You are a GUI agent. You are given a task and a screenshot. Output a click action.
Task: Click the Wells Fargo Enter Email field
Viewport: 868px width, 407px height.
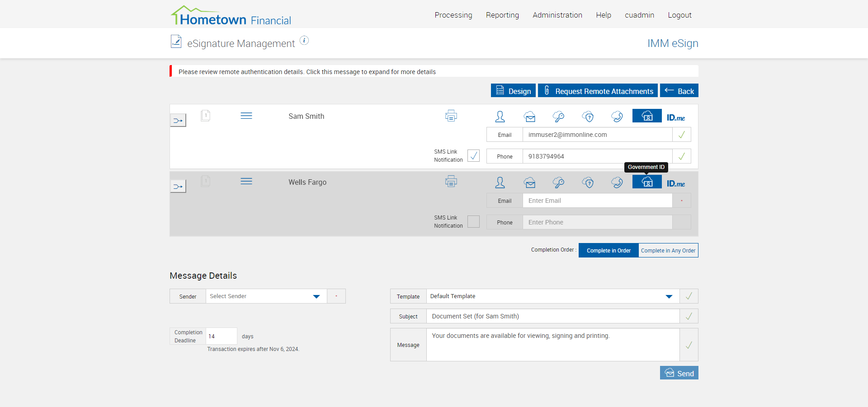pos(597,201)
